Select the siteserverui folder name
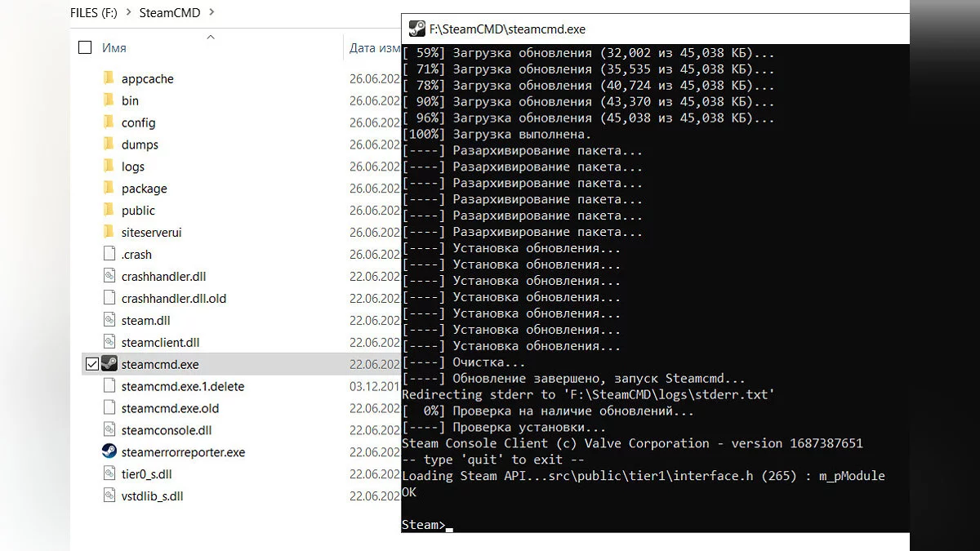Image resolution: width=980 pixels, height=551 pixels. coord(151,233)
